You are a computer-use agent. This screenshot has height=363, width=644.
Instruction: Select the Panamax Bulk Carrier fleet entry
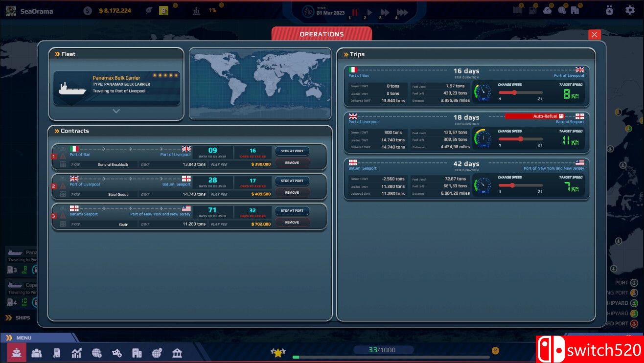116,88
